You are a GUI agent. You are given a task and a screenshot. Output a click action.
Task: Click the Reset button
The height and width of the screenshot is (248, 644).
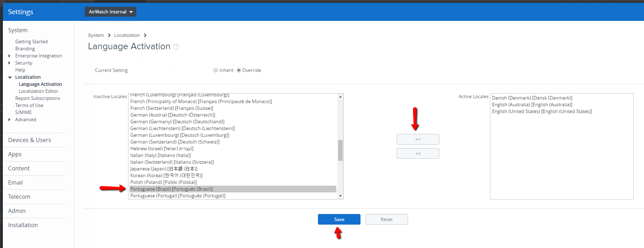pos(386,219)
